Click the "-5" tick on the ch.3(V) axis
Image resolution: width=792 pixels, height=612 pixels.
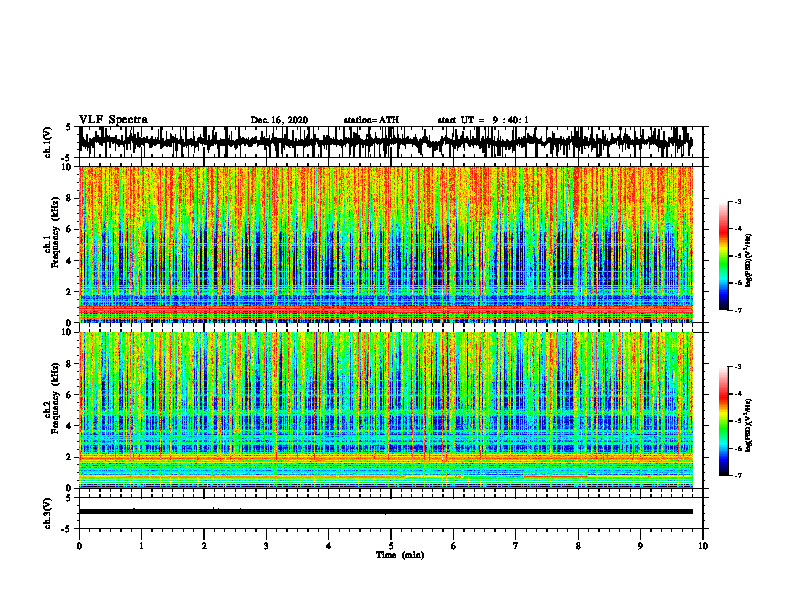(67, 529)
